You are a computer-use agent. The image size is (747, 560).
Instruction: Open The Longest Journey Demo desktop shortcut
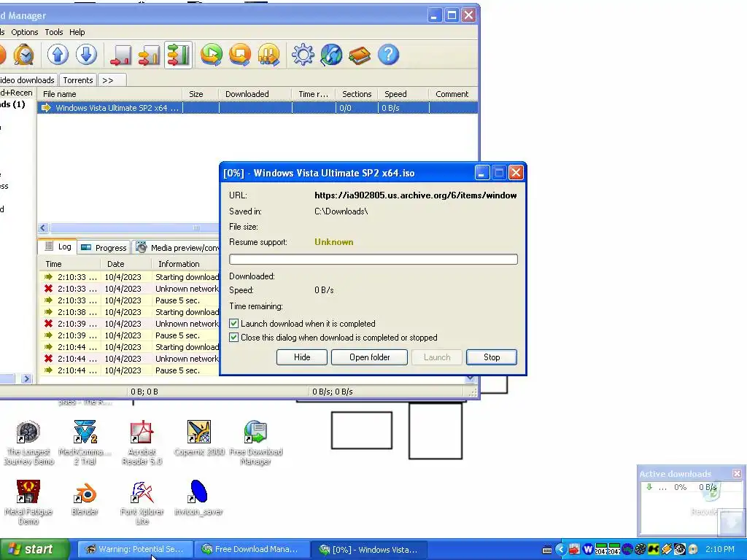(x=28, y=443)
